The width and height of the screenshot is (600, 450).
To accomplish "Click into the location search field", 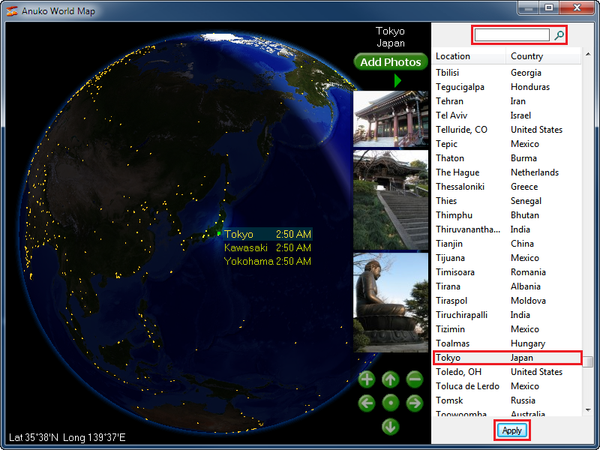I will point(512,35).
